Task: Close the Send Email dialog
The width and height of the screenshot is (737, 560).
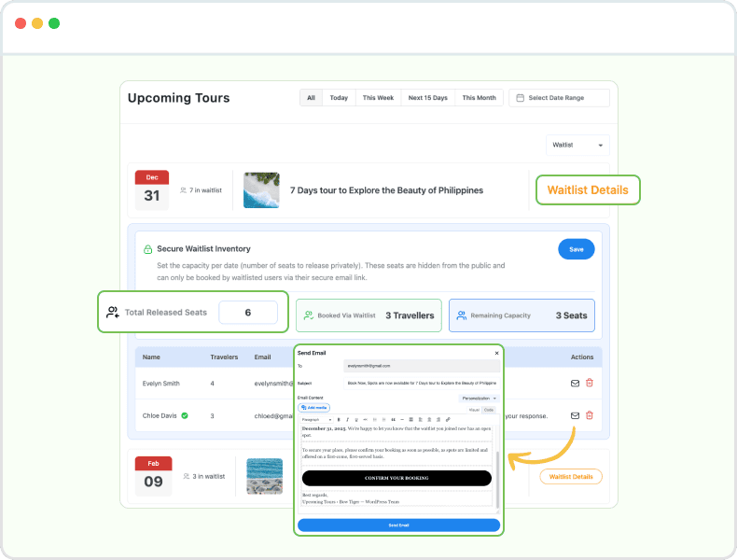Action: [x=496, y=353]
